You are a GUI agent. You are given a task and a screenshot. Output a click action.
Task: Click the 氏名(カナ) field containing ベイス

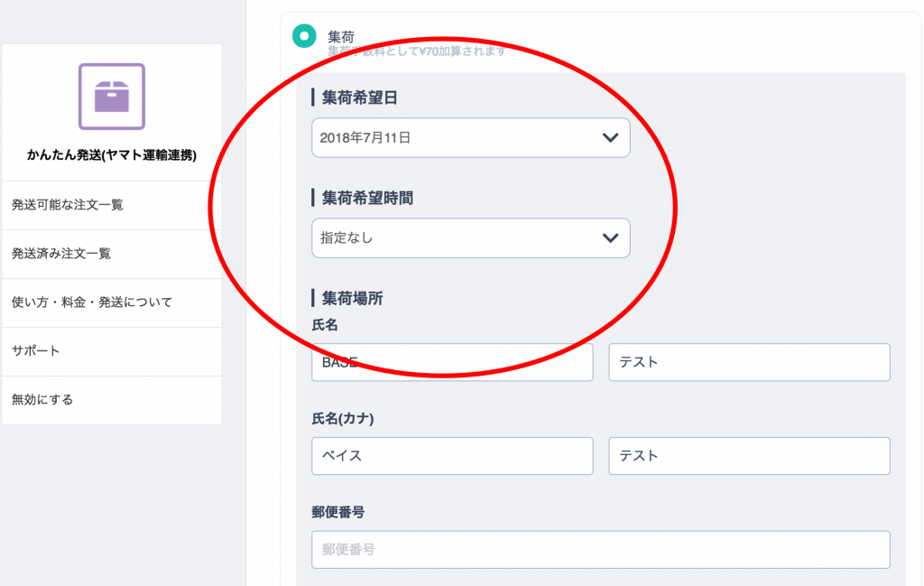click(x=452, y=456)
